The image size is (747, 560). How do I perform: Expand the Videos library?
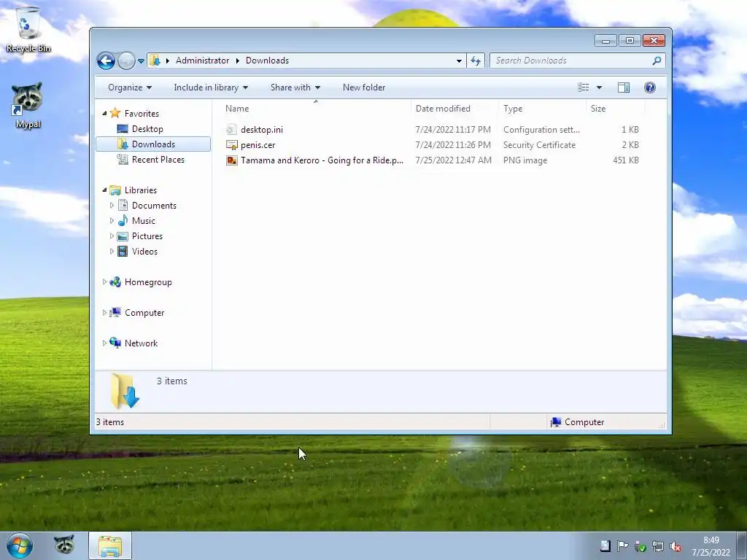coord(112,251)
